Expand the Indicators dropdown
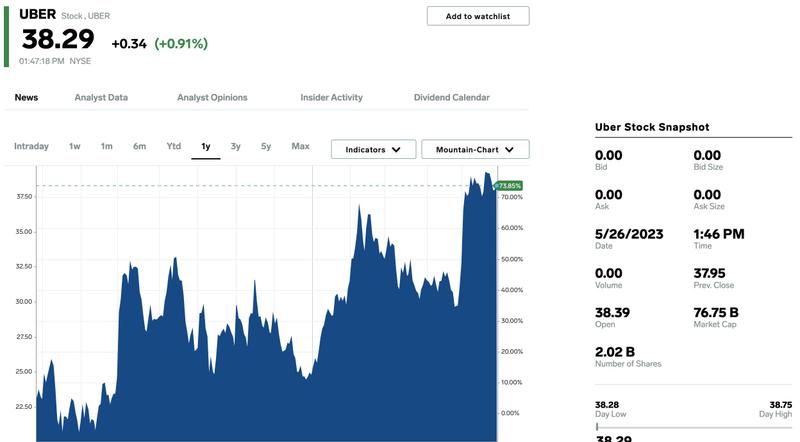800x442 pixels. coord(373,150)
